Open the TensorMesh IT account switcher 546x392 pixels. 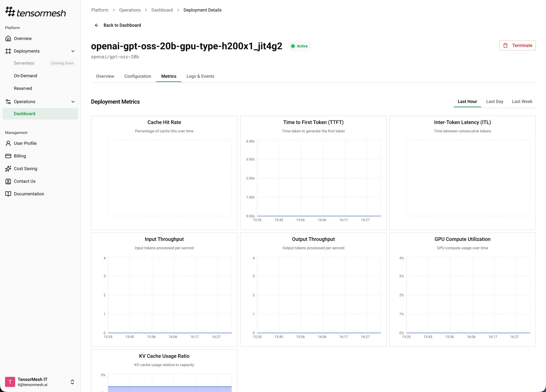tap(72, 382)
